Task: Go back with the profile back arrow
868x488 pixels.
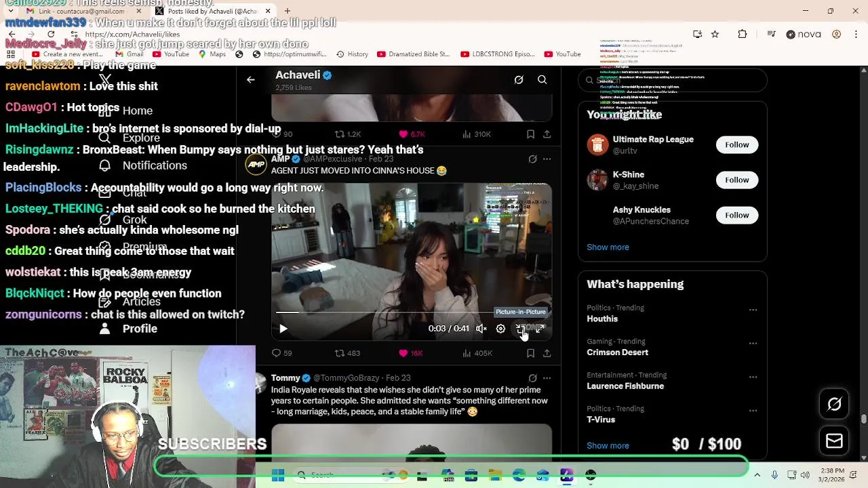Action: point(250,80)
